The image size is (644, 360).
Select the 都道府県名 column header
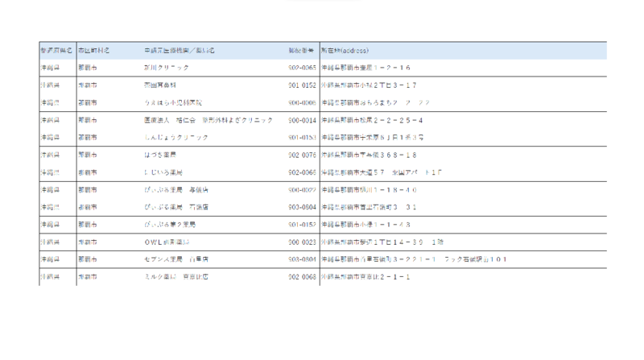(x=56, y=51)
